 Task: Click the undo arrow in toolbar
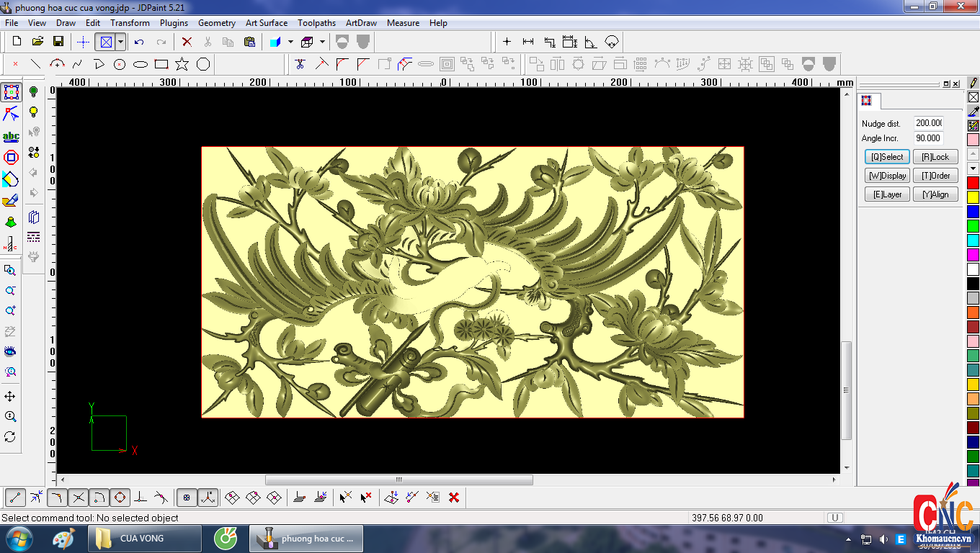pos(140,42)
